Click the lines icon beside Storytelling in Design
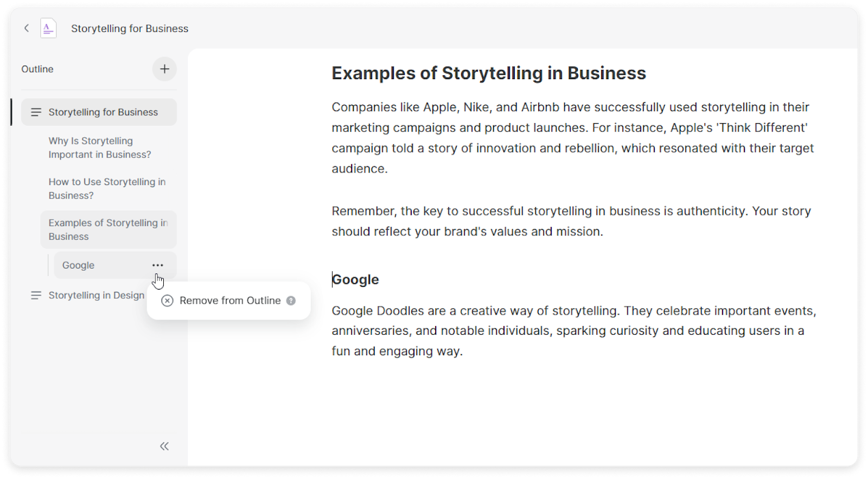The height and width of the screenshot is (479, 868). (36, 296)
